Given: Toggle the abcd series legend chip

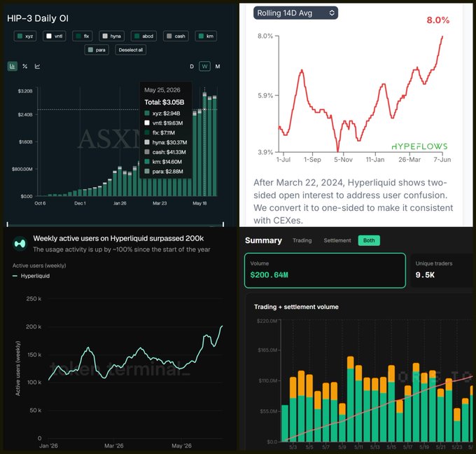Looking at the screenshot, I should coord(144,36).
